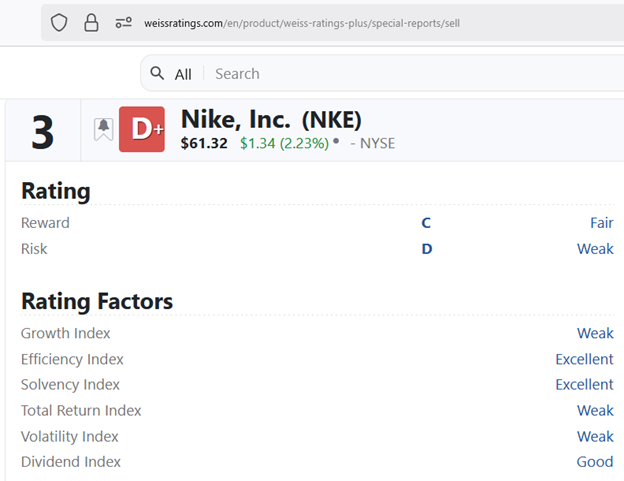Click the padlock site security icon
The image size is (624, 481).
pos(91,23)
